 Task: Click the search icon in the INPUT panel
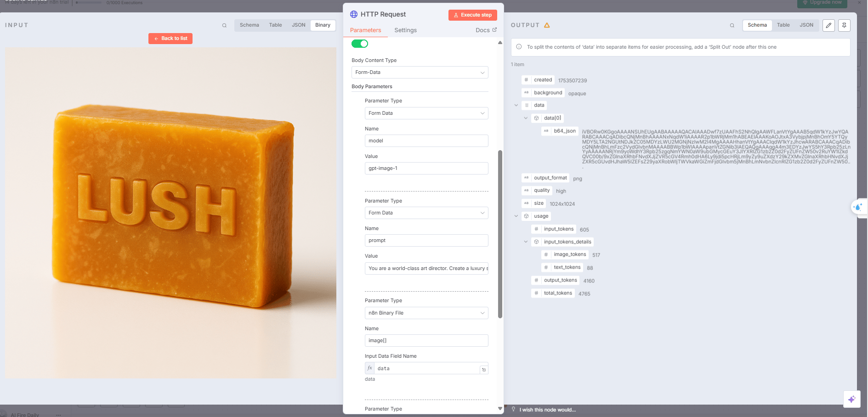(224, 25)
